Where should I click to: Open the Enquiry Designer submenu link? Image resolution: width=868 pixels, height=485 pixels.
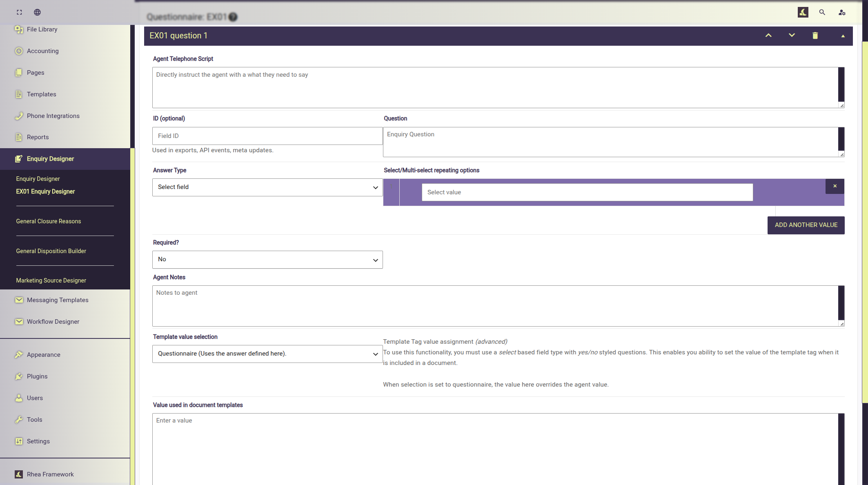coord(38,179)
